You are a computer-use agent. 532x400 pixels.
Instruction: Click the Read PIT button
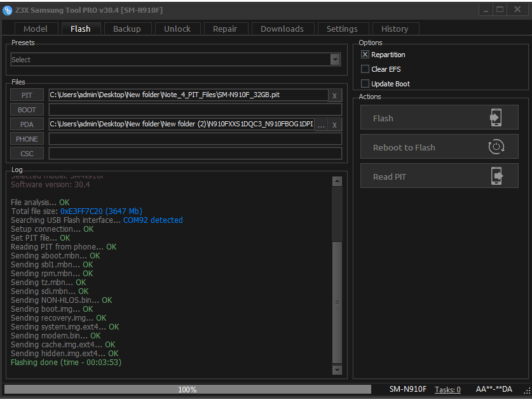[x=439, y=176]
